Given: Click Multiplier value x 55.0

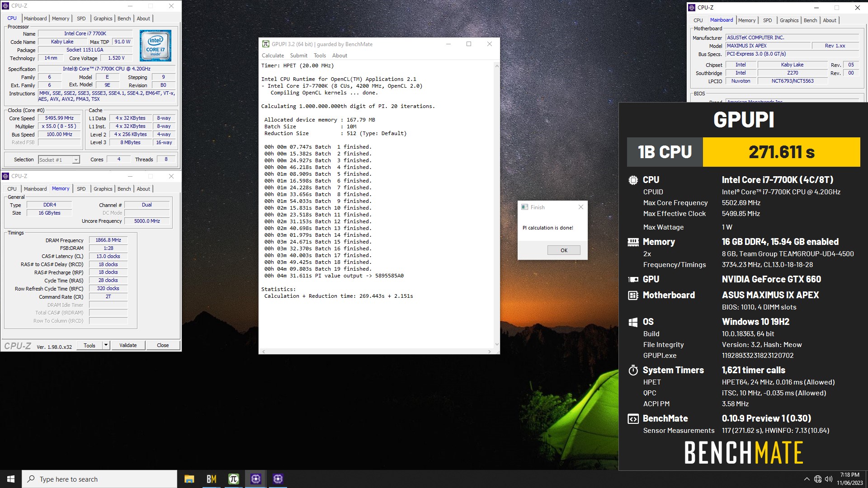Looking at the screenshot, I should (x=59, y=126).
